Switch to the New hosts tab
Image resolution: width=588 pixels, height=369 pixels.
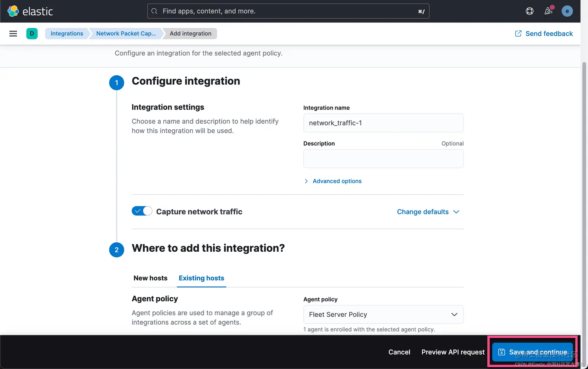pyautogui.click(x=150, y=278)
